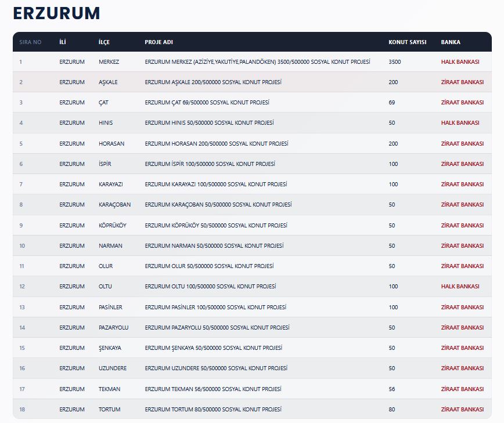Select ZİRAAT BANKASI in the ÇAT row
Image resolution: width=504 pixels, height=423 pixels.
[462, 103]
